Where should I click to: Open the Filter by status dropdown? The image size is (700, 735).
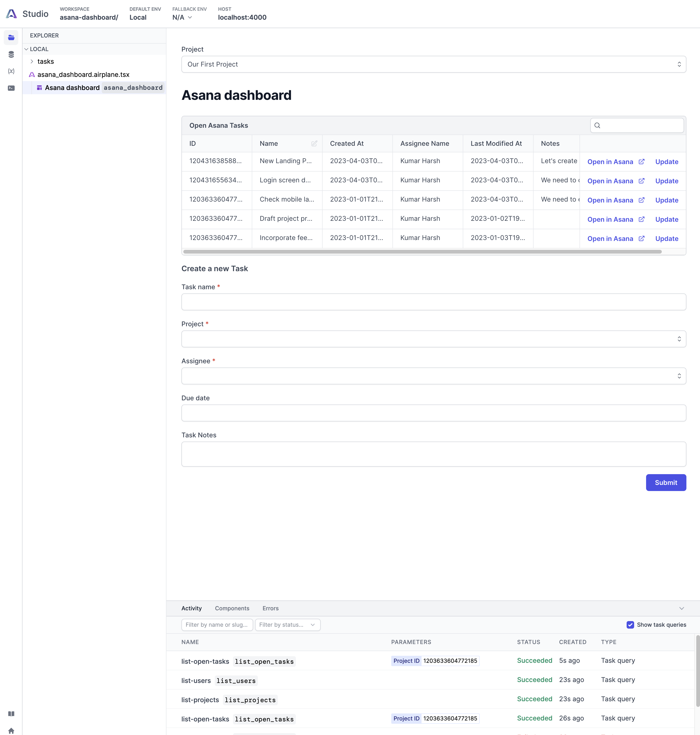point(287,625)
